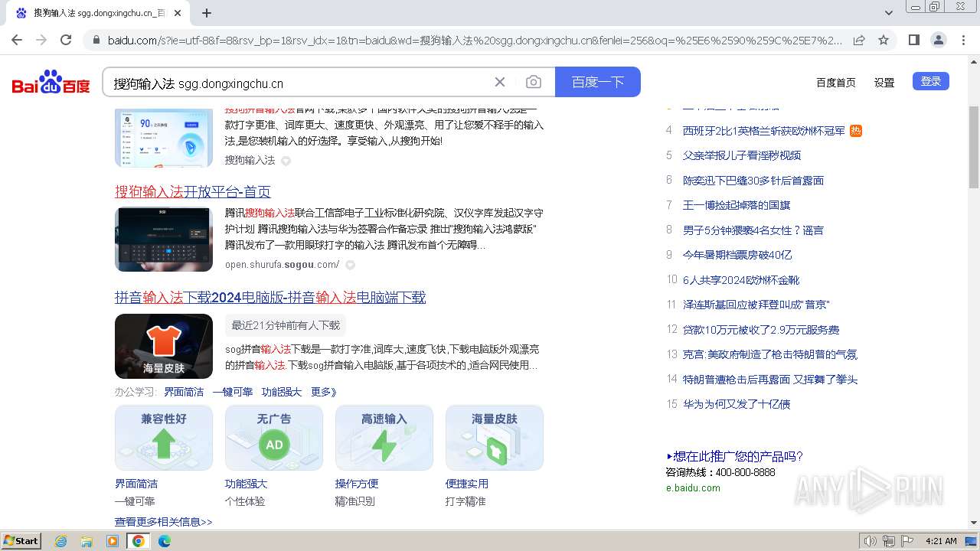Open hot topic 6人共享2024欧洲杯金靴
The image size is (980, 551).
(741, 280)
